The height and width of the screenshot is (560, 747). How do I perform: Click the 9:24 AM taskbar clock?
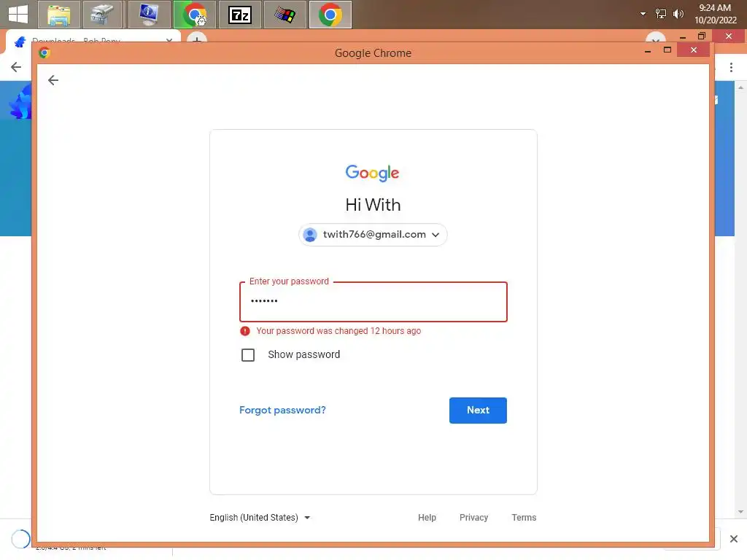tap(715, 14)
